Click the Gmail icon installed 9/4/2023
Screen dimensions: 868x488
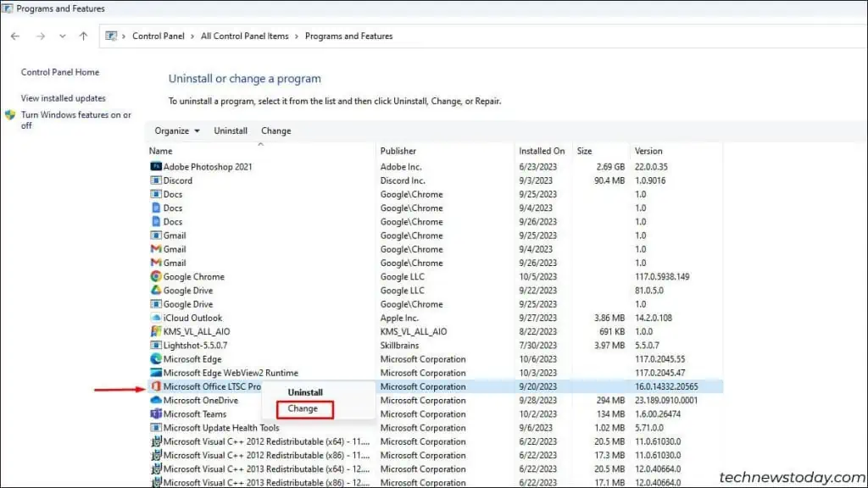pyautogui.click(x=156, y=249)
